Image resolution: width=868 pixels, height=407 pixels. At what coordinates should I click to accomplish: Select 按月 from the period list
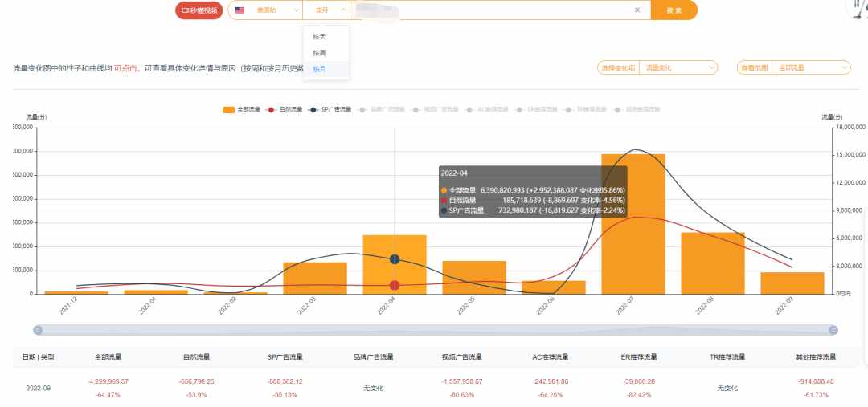coord(326,69)
